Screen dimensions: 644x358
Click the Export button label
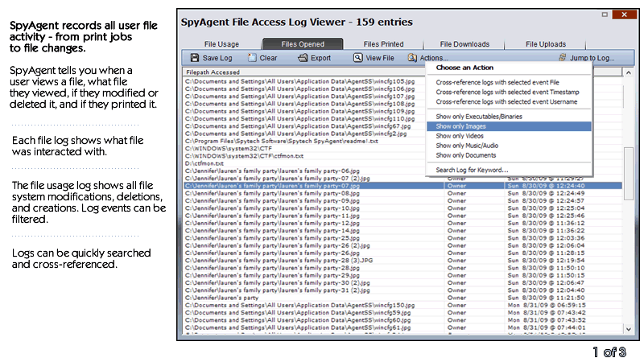click(x=320, y=58)
